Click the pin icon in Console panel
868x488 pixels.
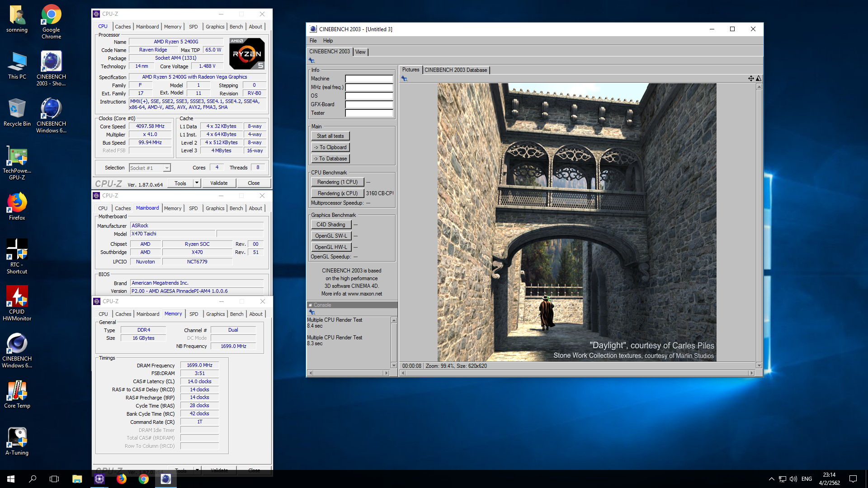pyautogui.click(x=311, y=312)
